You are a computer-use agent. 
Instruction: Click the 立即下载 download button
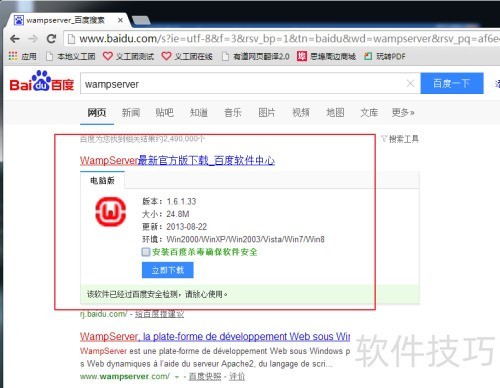(x=168, y=270)
